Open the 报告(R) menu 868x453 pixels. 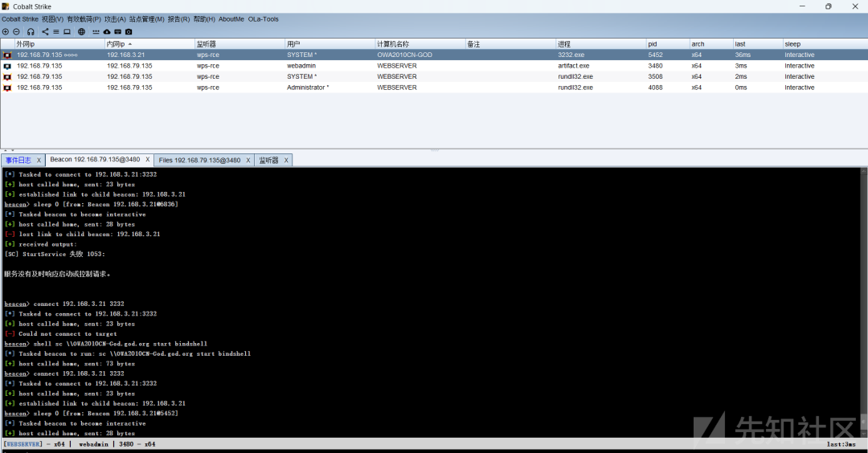[x=178, y=18]
